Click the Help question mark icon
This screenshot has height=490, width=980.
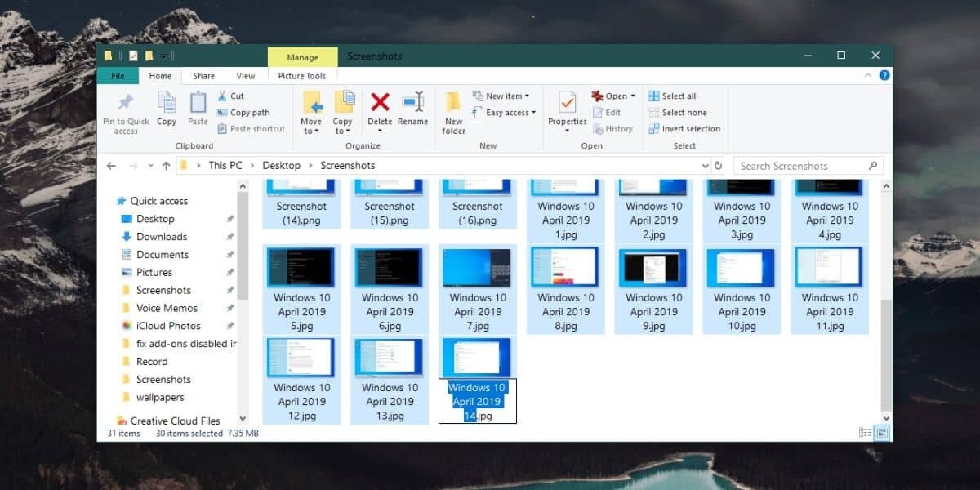pos(884,75)
